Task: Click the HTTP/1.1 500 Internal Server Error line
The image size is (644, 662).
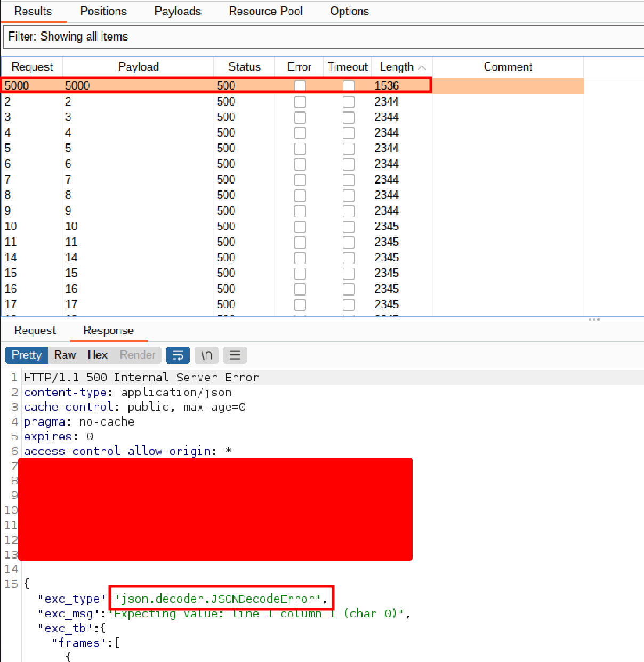Action: 141,378
